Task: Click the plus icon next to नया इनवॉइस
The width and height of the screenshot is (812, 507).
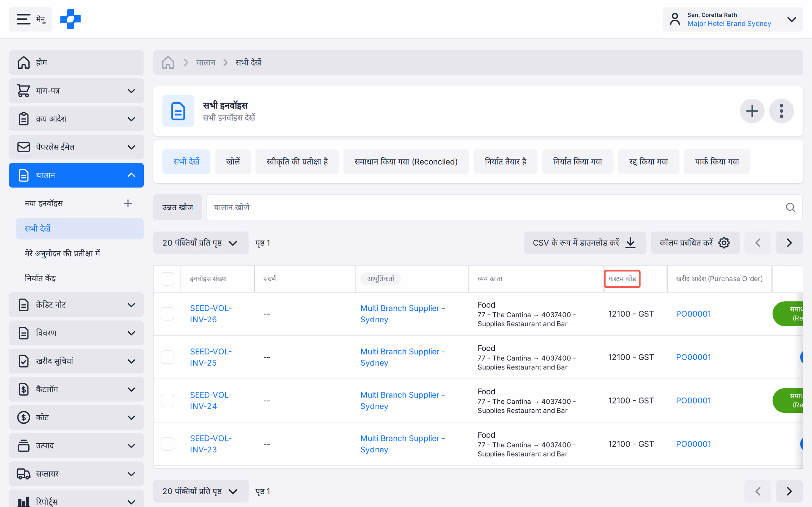Action: [x=128, y=203]
